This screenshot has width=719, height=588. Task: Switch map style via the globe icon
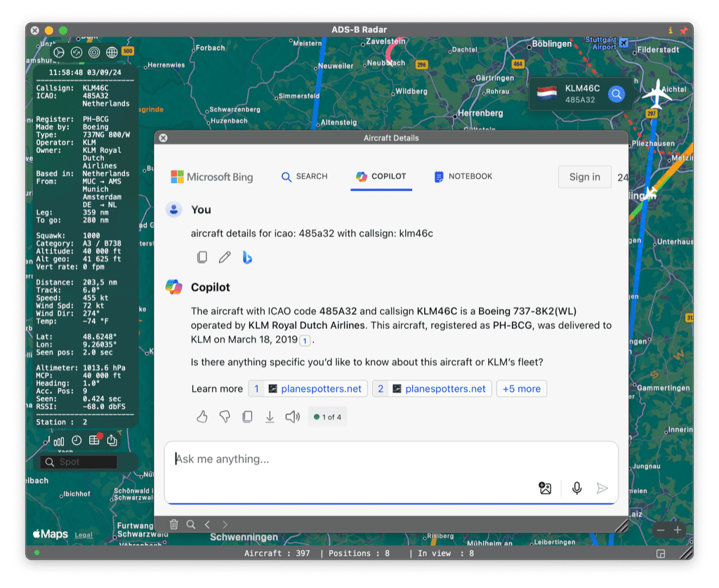coord(111,52)
